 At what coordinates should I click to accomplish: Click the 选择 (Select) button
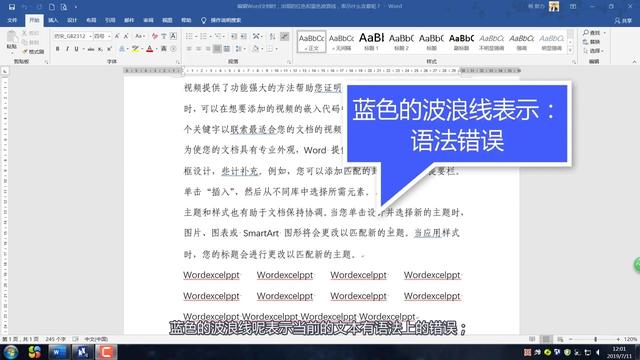click(593, 51)
